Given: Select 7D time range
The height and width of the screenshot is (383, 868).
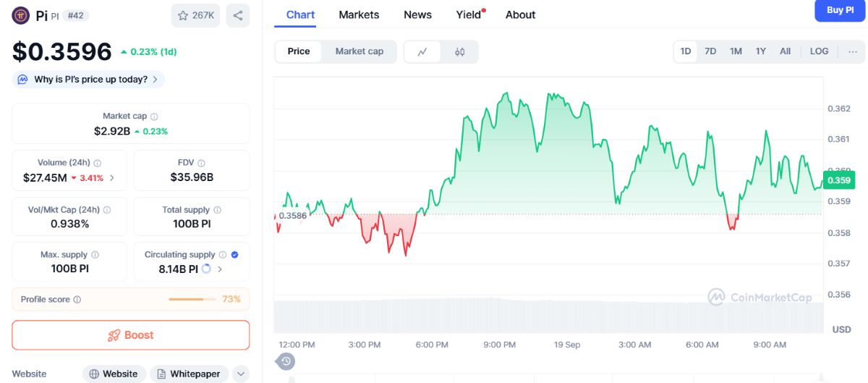Looking at the screenshot, I should tap(710, 51).
